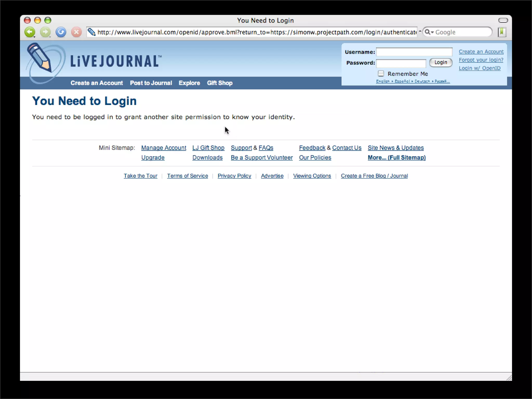Viewport: 532px width, 399px height.
Task: Enable the Remember Me checkbox
Action: pos(381,74)
